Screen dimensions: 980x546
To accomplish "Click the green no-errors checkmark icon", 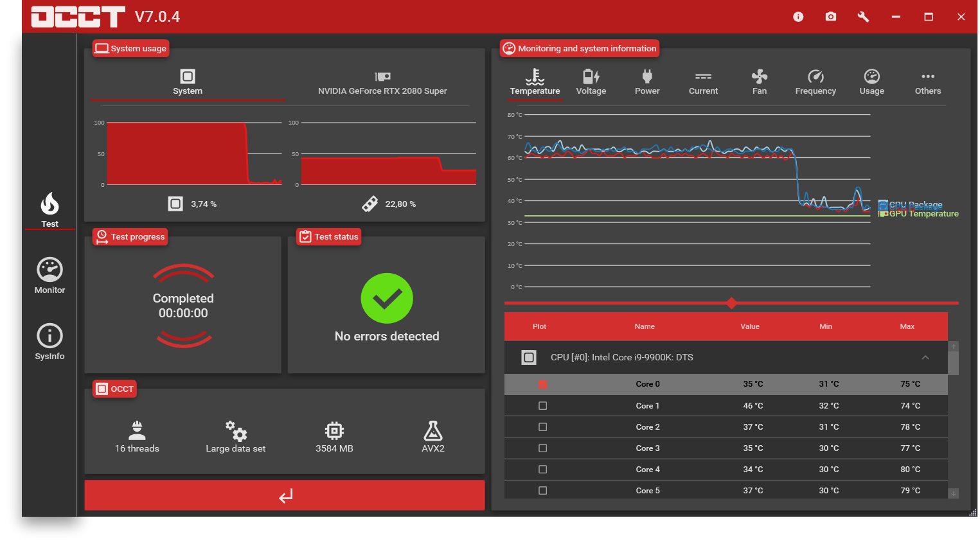I will coord(387,298).
